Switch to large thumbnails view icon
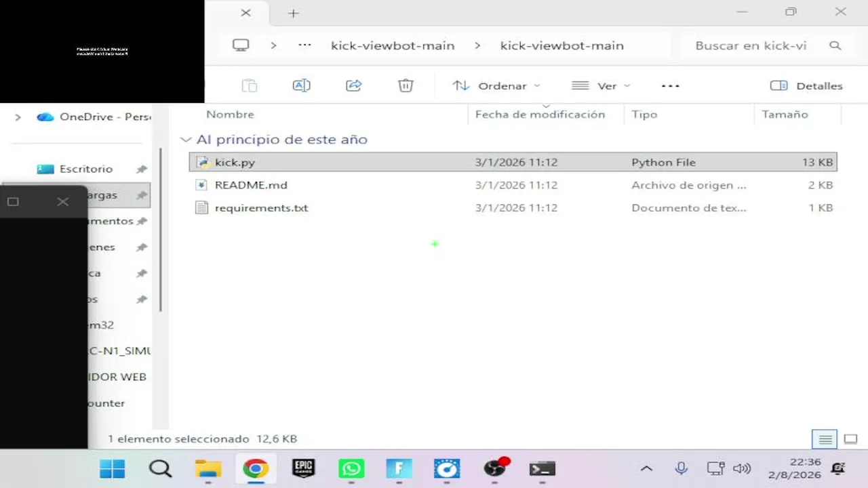Screen dimensions: 868x488 (851, 439)
